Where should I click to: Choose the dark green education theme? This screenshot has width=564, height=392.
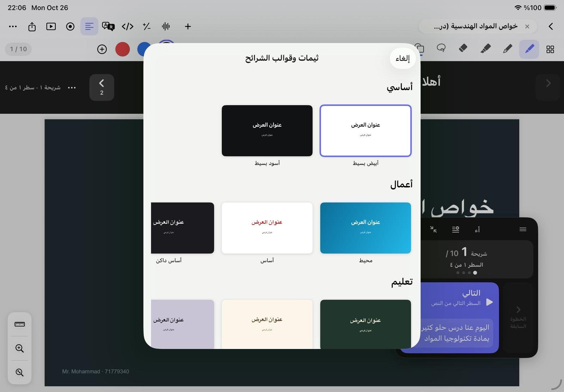click(366, 324)
